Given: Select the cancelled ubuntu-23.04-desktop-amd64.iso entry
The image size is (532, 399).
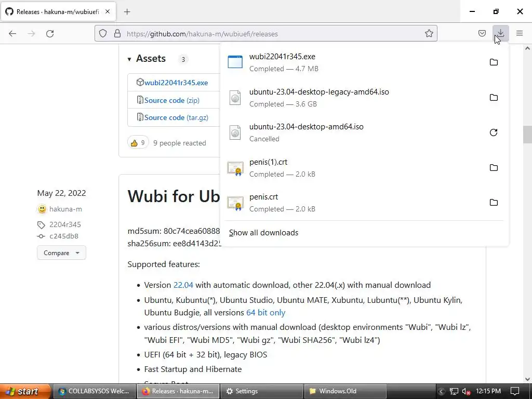Looking at the screenshot, I should (353, 132).
